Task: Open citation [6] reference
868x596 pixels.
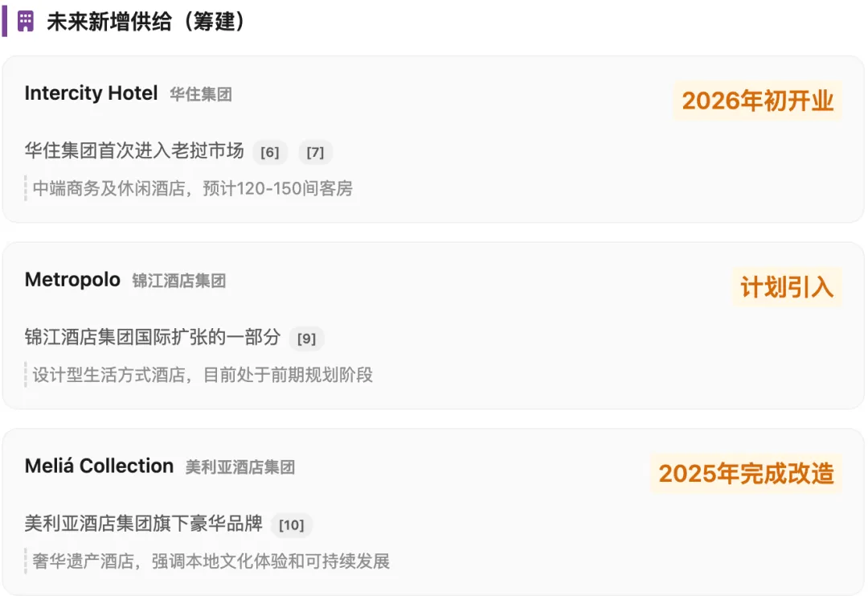Action: tap(269, 152)
